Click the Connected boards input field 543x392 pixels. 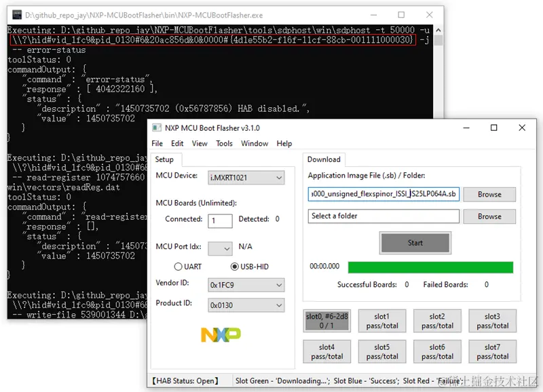(220, 220)
